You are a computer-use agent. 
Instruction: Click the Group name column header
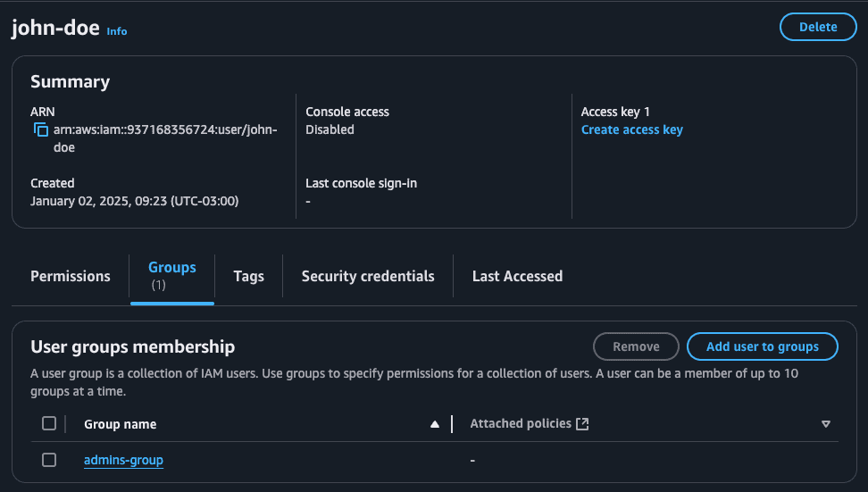click(x=121, y=424)
